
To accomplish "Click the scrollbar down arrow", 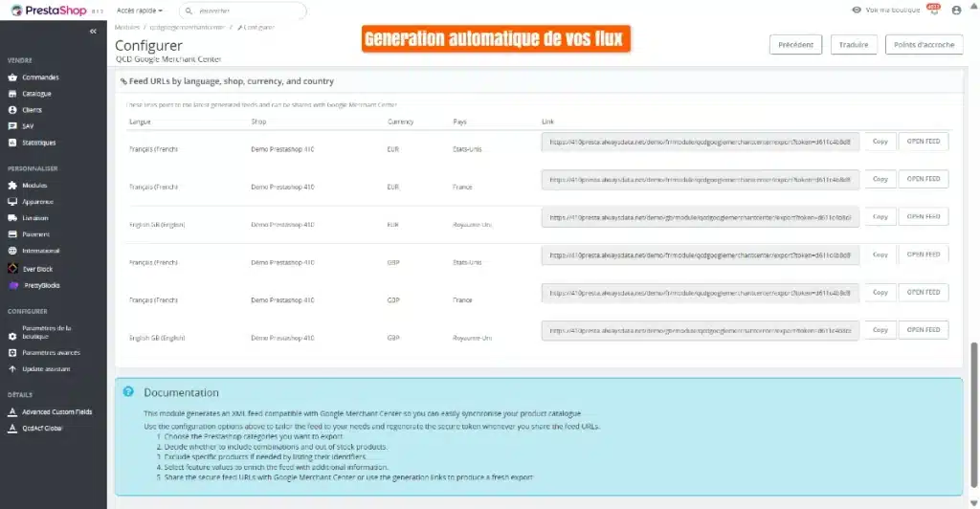I will (973, 502).
